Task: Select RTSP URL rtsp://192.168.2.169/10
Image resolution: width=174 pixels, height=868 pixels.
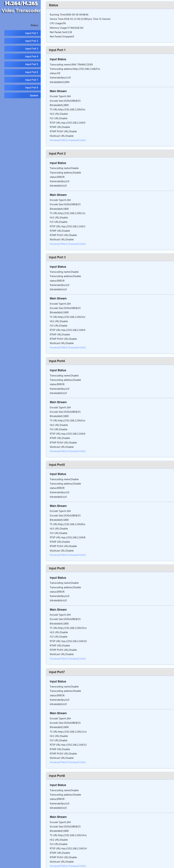Action: [x=68, y=641]
